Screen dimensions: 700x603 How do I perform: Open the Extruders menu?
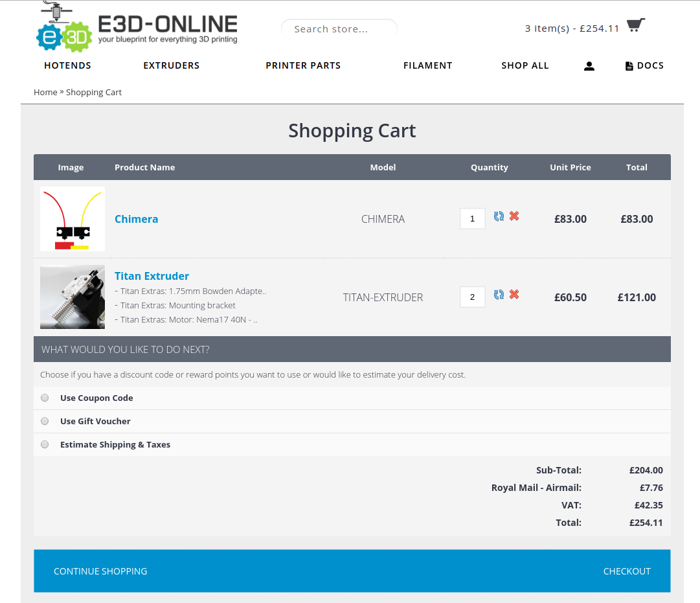(x=171, y=65)
